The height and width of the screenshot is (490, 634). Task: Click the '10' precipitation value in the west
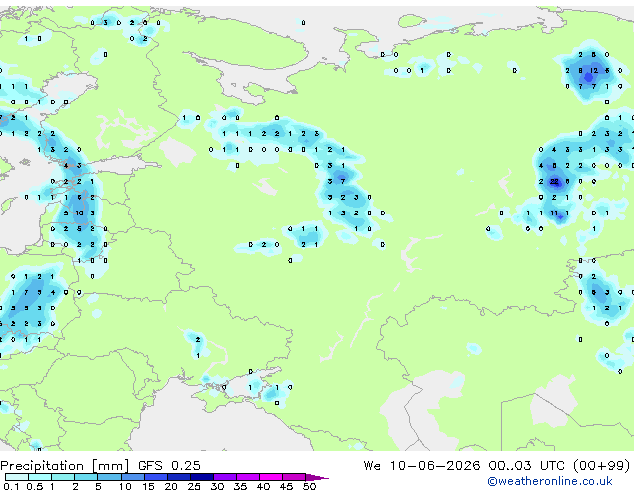click(x=79, y=213)
